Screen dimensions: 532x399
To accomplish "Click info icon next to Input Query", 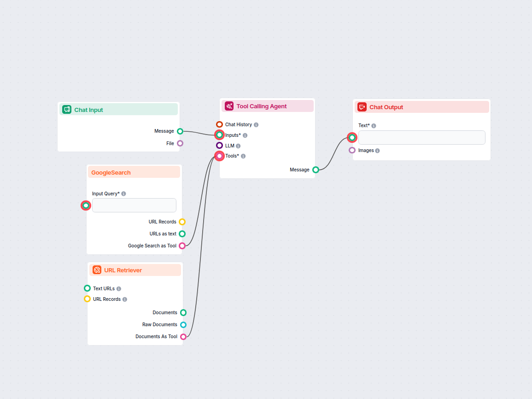I will (123, 194).
